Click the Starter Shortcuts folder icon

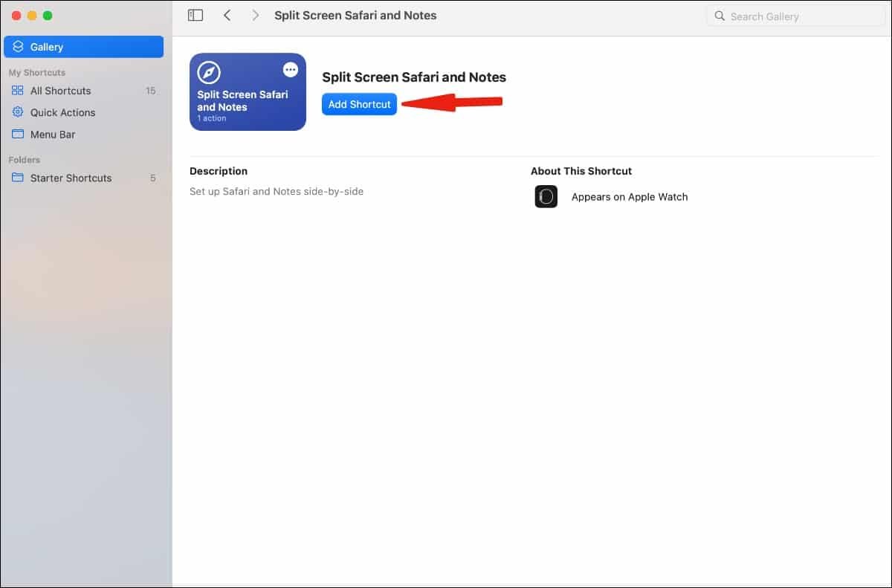point(18,178)
